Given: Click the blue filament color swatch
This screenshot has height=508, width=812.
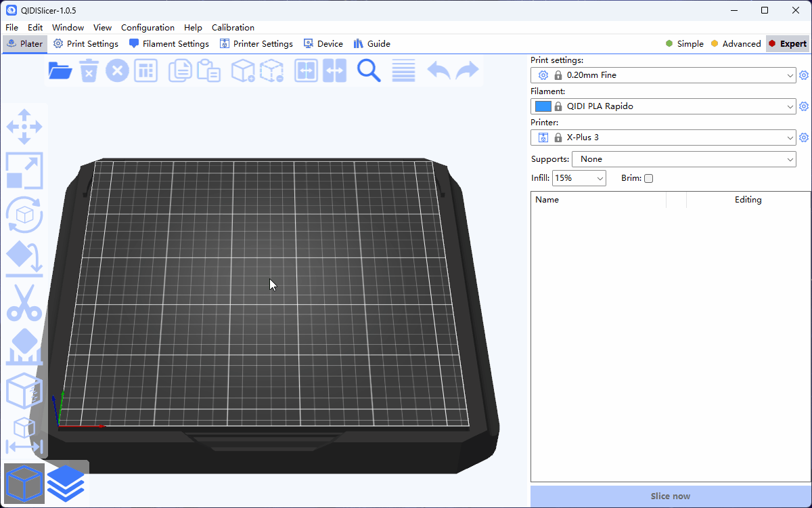Looking at the screenshot, I should [x=543, y=106].
